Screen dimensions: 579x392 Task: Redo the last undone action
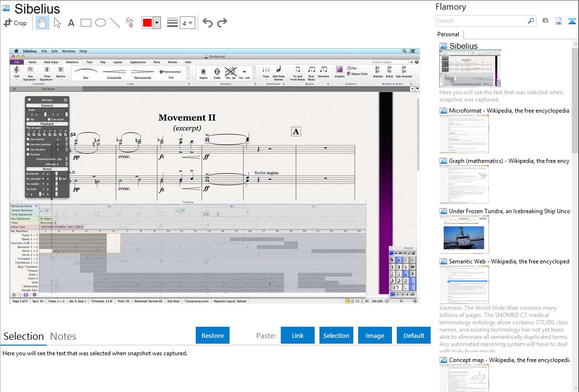[x=222, y=23]
